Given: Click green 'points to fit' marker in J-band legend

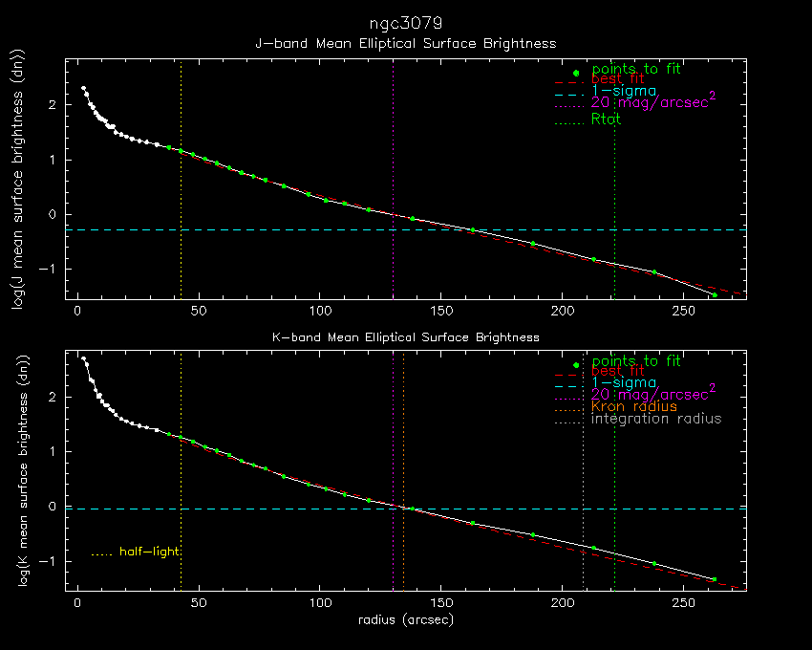Looking at the screenshot, I should [x=576, y=73].
